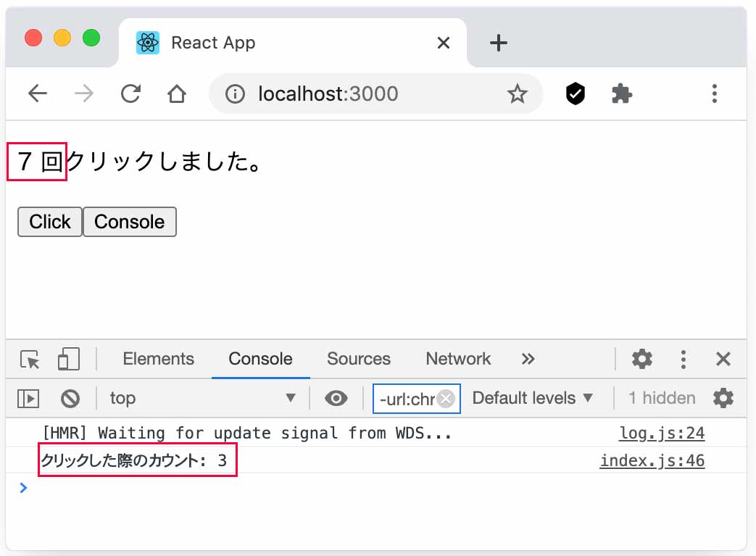Image resolution: width=756 pixels, height=556 pixels.
Task: Bookmark this page with the star icon
Action: pos(517,94)
